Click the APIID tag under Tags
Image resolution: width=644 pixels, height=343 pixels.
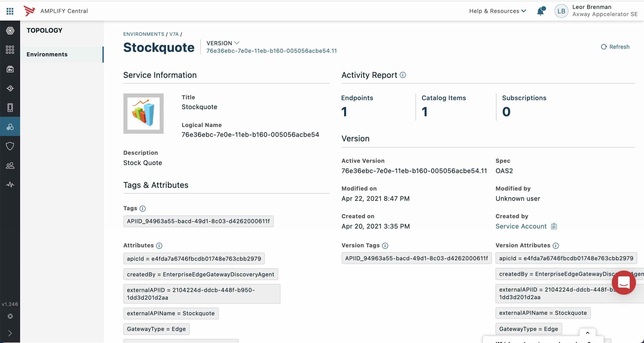point(198,221)
